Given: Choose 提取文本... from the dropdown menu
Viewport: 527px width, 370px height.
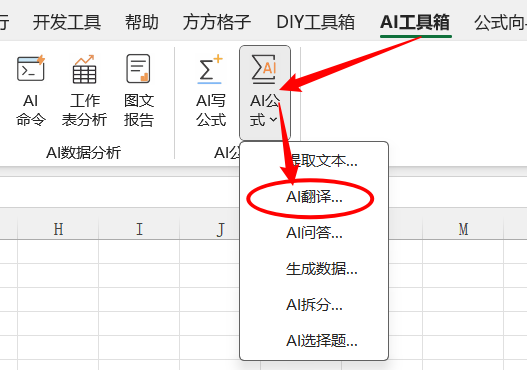Looking at the screenshot, I should pos(314,161).
